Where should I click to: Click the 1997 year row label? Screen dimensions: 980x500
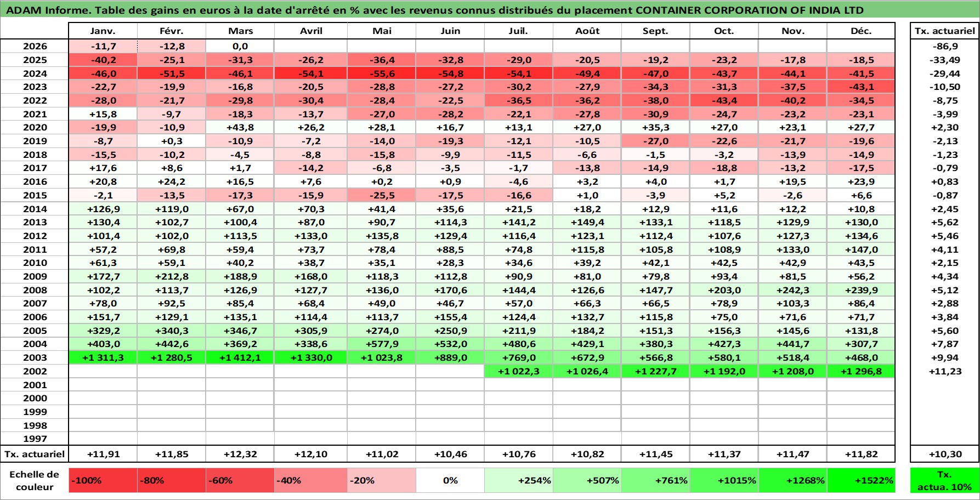(35, 439)
